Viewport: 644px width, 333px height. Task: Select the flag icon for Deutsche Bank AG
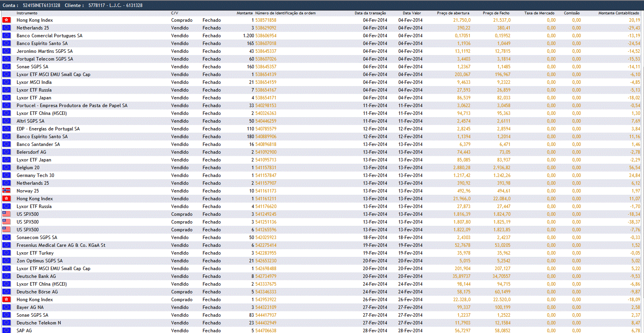(x=6, y=276)
